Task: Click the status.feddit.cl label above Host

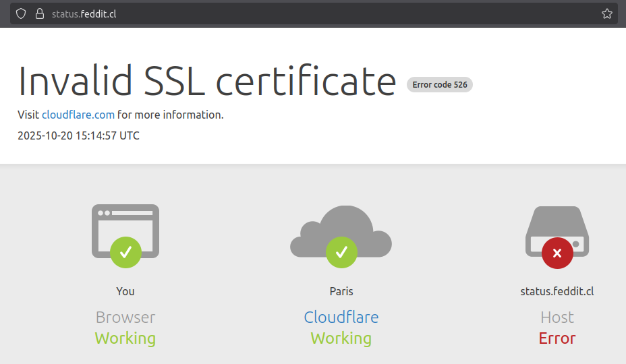Action: click(x=557, y=291)
